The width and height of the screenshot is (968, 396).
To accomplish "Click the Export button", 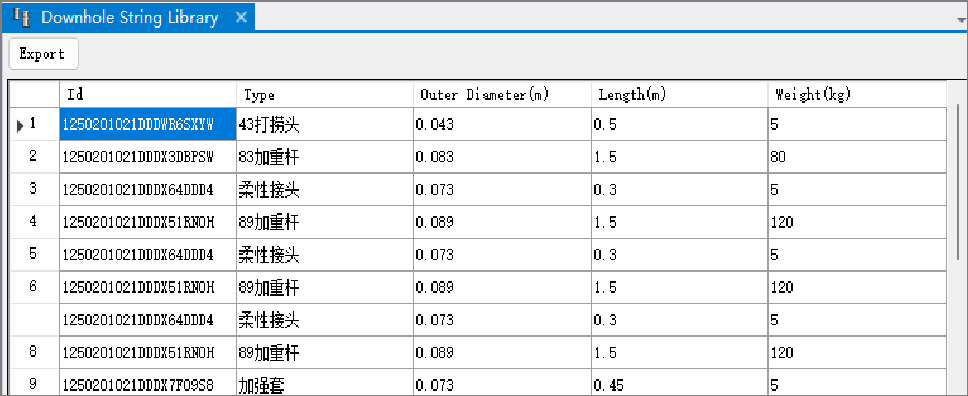I will click(x=43, y=54).
